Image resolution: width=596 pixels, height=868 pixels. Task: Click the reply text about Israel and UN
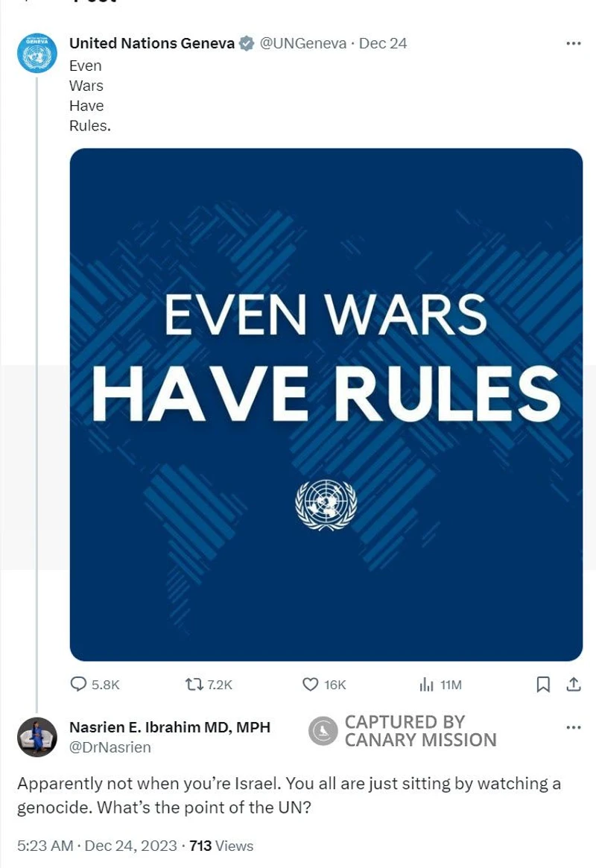(289, 796)
